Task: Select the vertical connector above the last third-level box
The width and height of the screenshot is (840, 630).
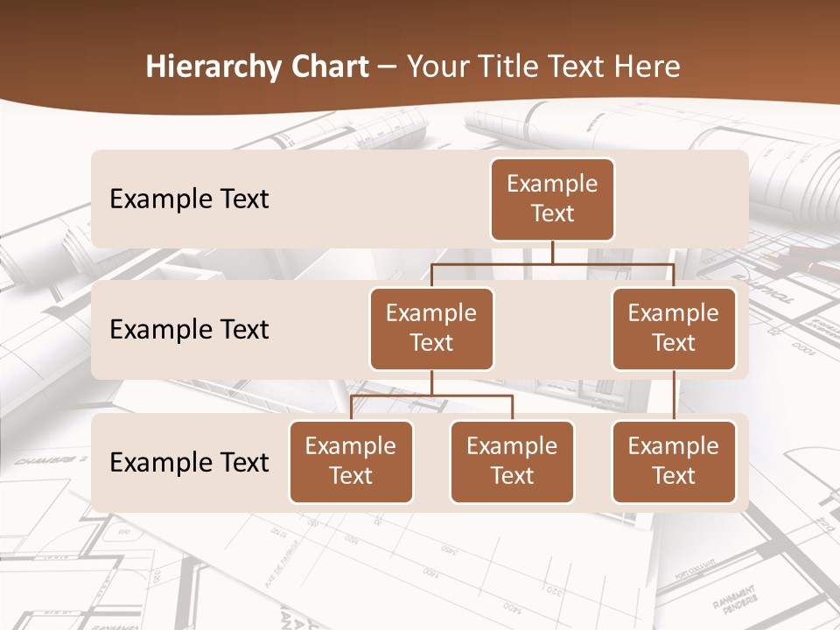Action: [x=674, y=395]
